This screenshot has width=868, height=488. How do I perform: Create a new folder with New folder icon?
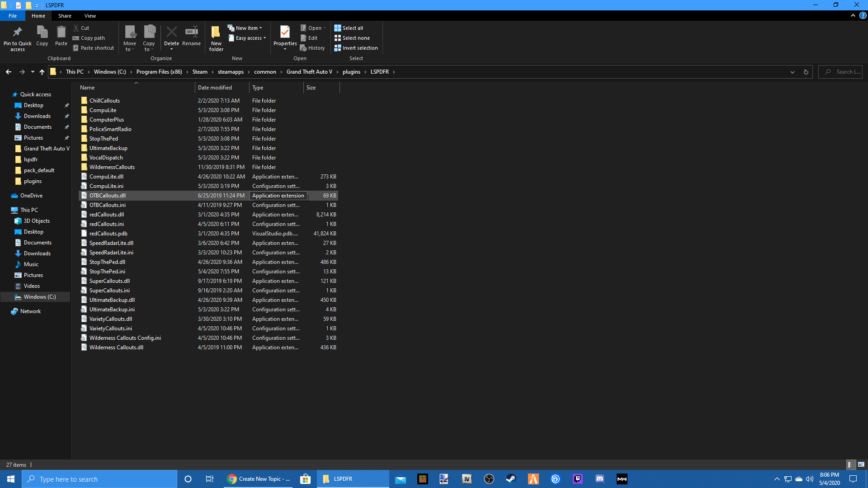(216, 33)
